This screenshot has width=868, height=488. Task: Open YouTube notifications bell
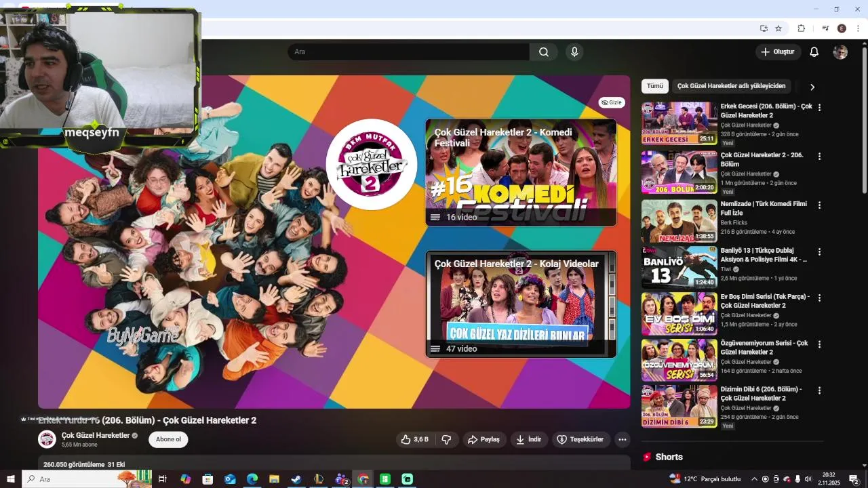click(x=814, y=52)
